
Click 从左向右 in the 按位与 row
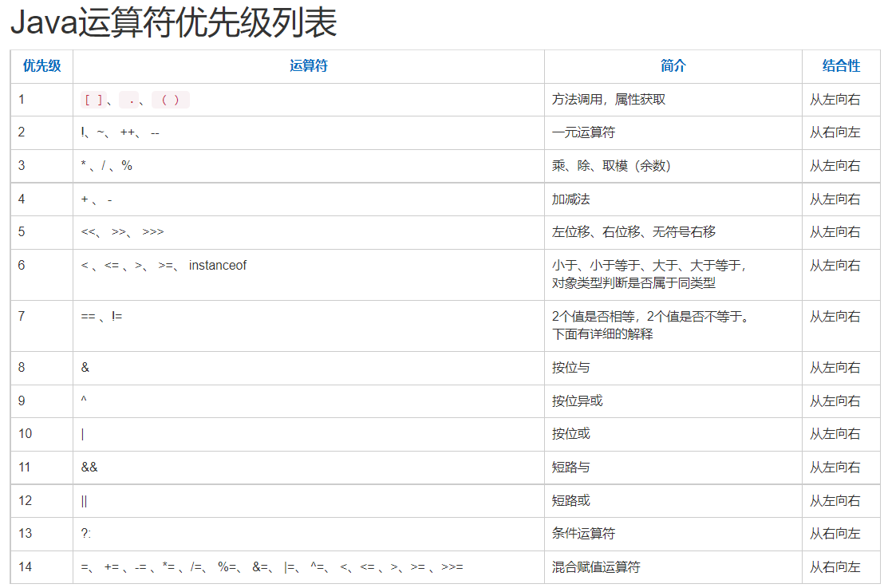[x=835, y=368]
